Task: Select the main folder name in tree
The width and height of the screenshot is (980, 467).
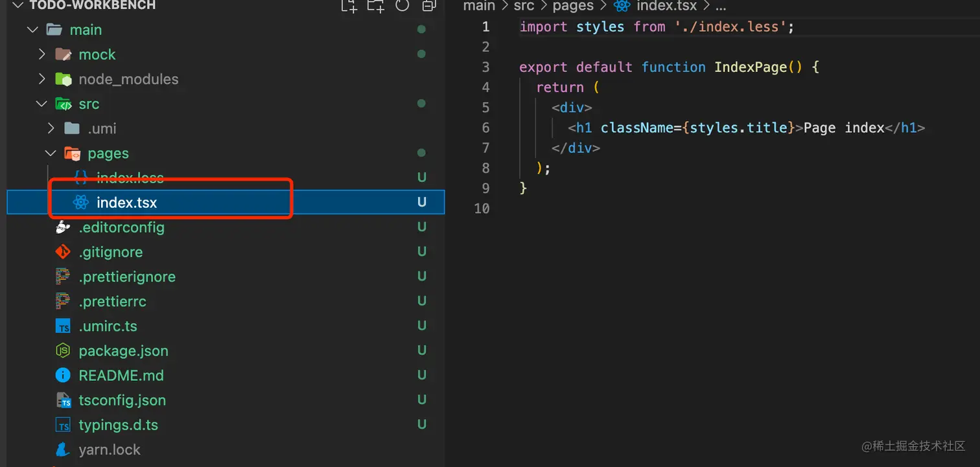Action: coord(86,30)
